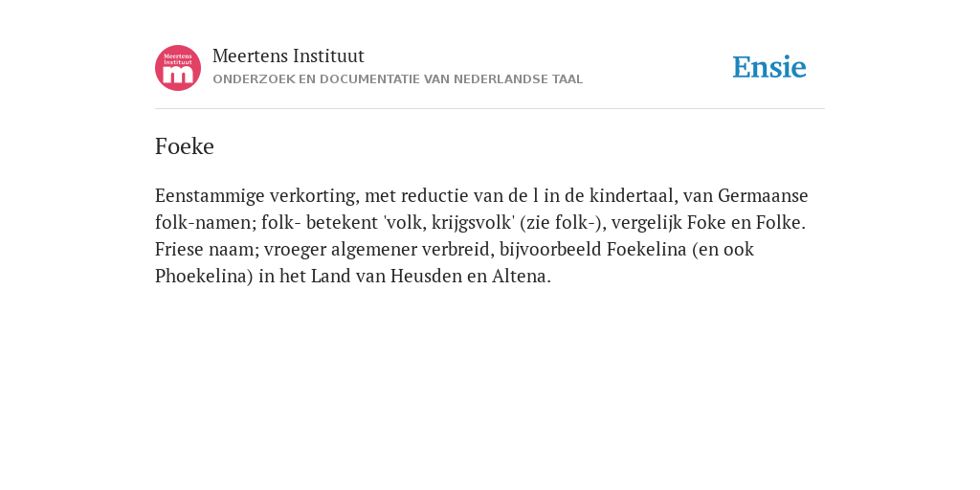Click the word kindertaal in the paragraph
Viewport: 980px width, 490px height.
[x=634, y=195]
